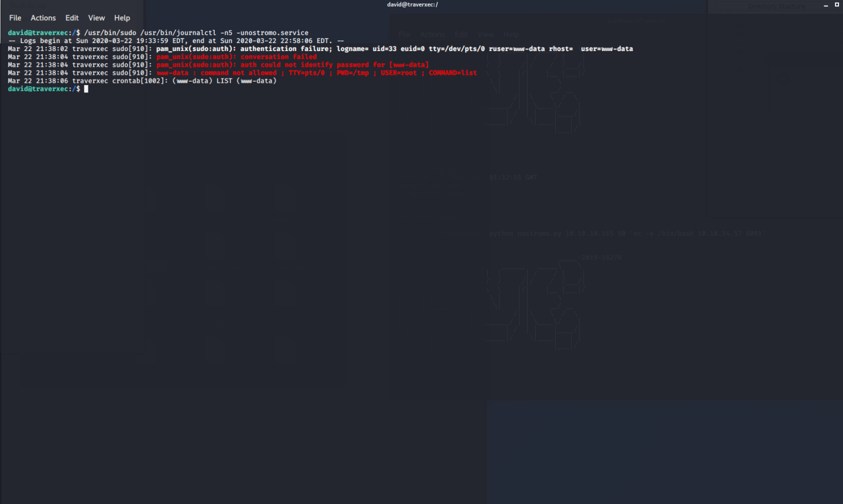The height and width of the screenshot is (504, 843).
Task: Open the View menu
Action: click(x=96, y=18)
